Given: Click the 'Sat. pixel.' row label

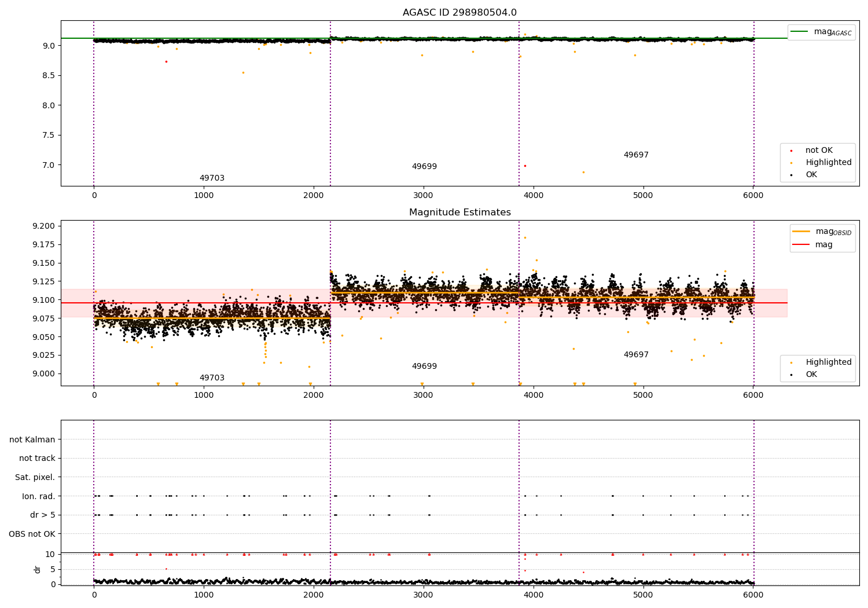Looking at the screenshot, I should (x=35, y=478).
